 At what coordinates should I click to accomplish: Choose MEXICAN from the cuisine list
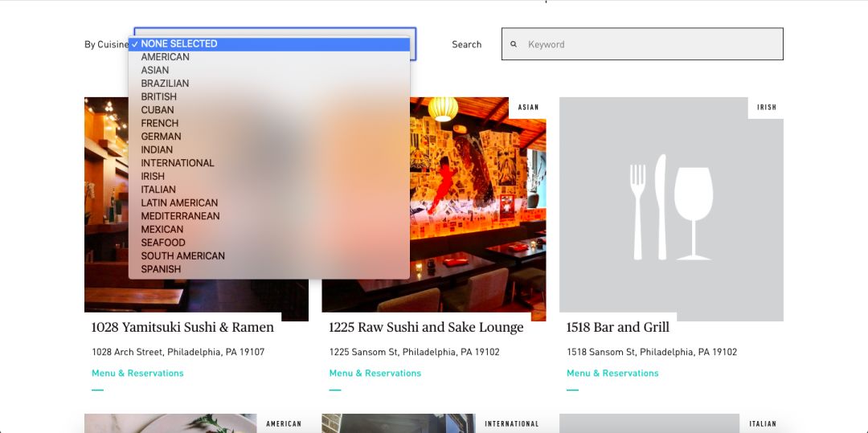(x=269, y=230)
